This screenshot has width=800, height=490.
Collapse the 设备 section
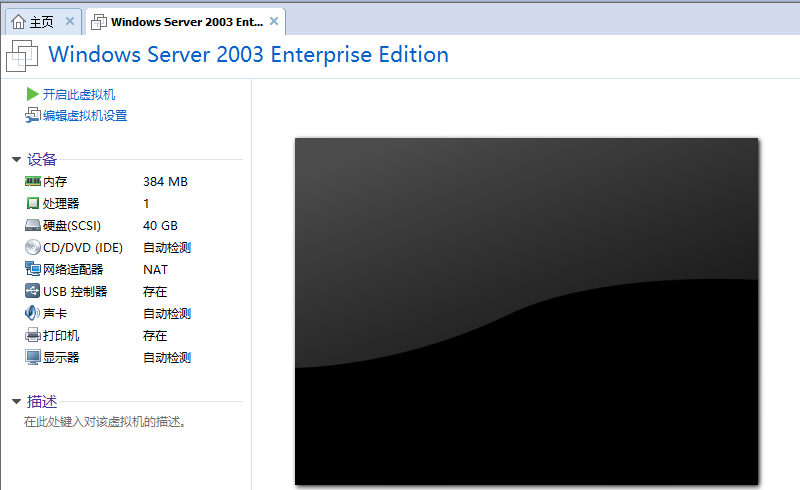coord(16,160)
